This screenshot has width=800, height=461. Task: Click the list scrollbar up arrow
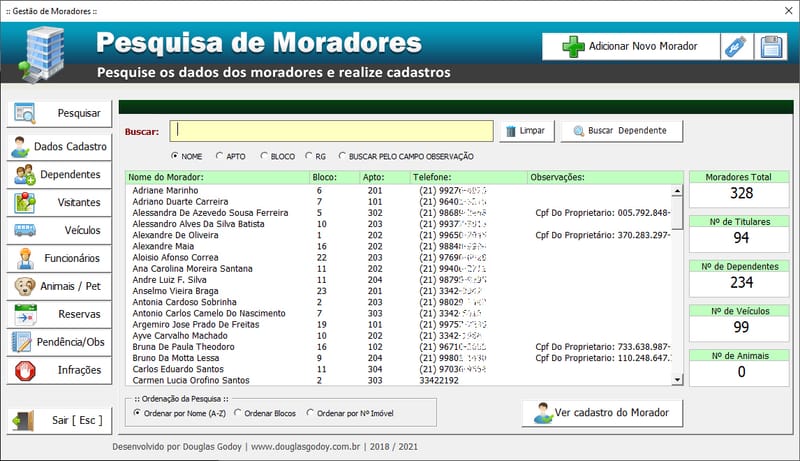tap(677, 191)
